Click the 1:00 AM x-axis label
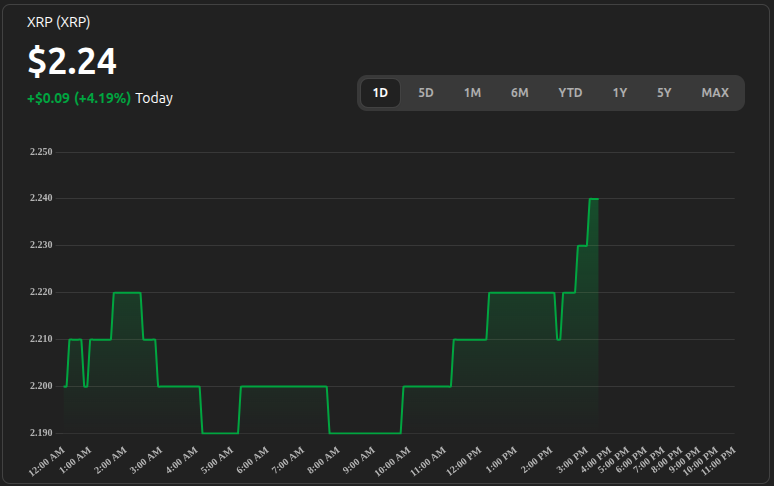Image resolution: width=774 pixels, height=486 pixels. coord(76,460)
